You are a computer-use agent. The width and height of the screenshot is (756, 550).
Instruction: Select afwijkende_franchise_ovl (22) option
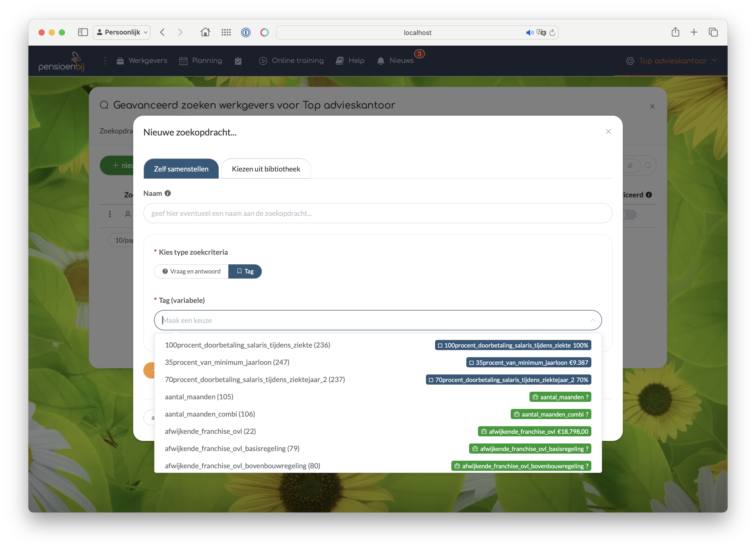[378, 431]
